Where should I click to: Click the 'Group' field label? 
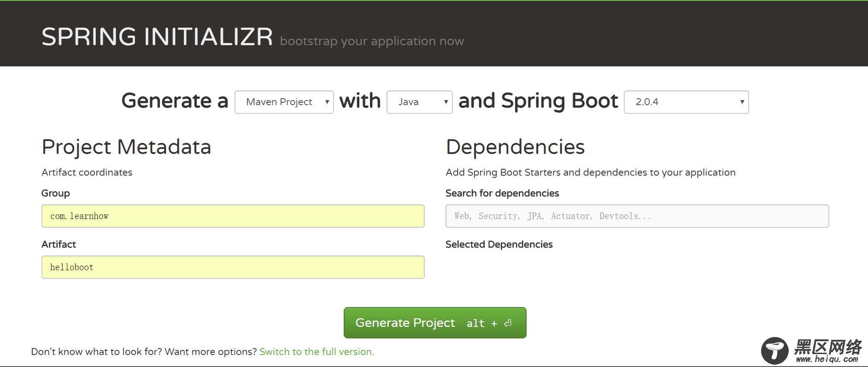click(56, 193)
